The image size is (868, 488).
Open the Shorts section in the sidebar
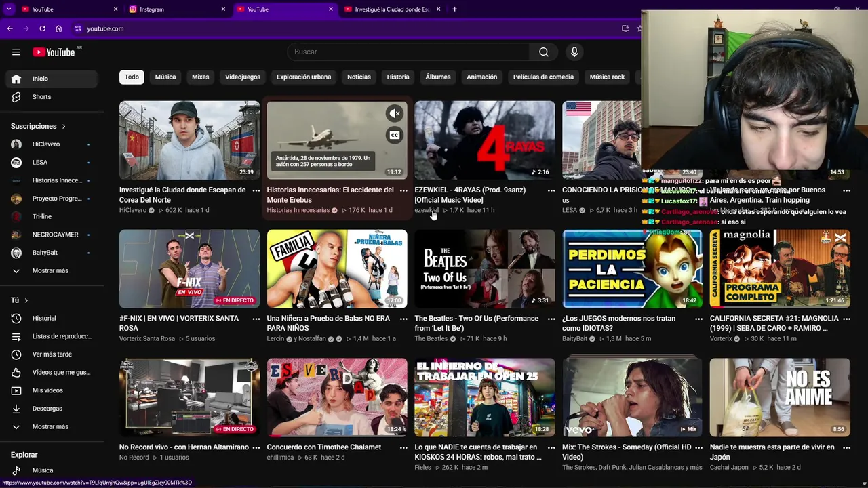point(52,97)
